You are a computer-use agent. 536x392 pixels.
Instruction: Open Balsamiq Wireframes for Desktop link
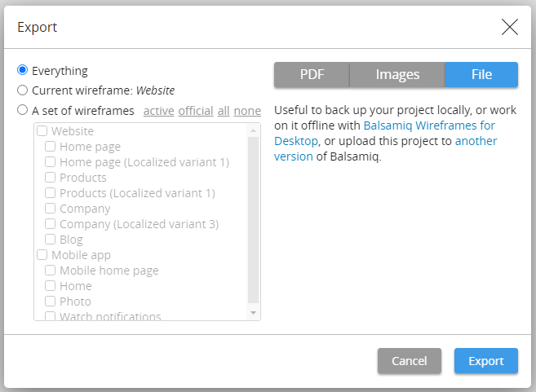click(428, 126)
